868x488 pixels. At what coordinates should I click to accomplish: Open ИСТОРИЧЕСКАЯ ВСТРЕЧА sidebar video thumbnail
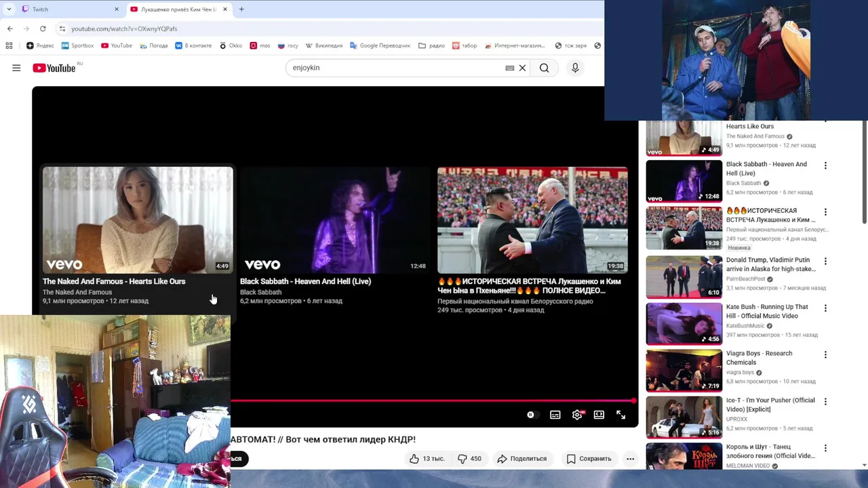pos(684,228)
